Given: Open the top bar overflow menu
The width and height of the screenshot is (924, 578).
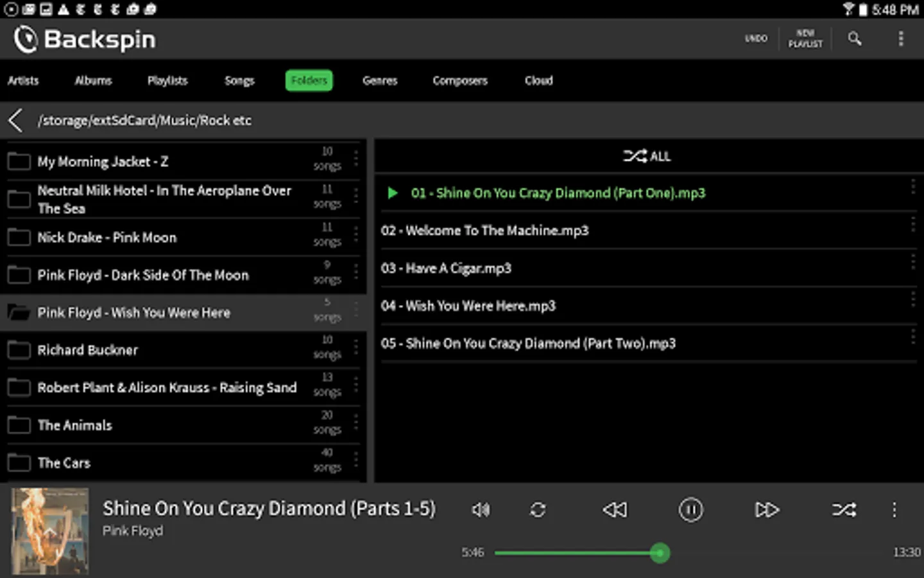Looking at the screenshot, I should 901,39.
